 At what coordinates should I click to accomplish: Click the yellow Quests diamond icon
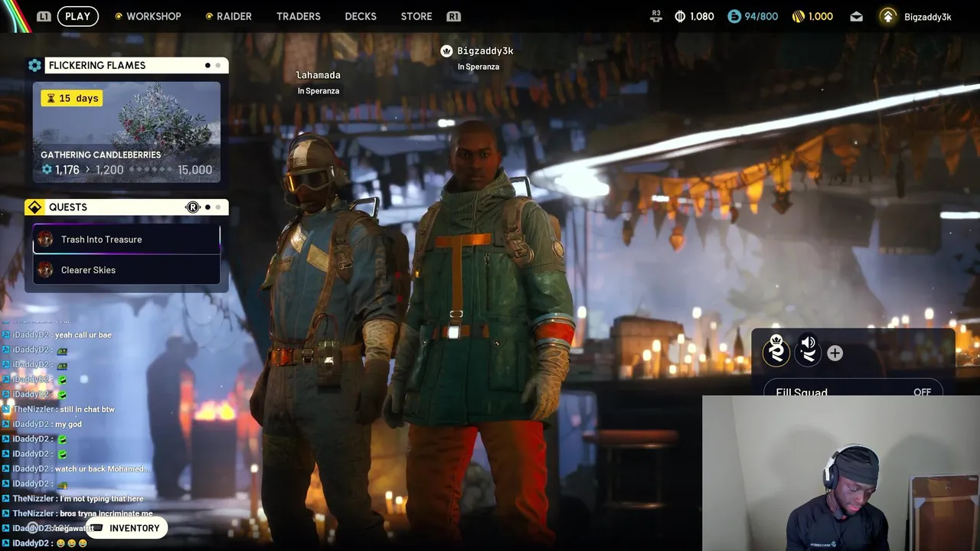pyautogui.click(x=34, y=207)
